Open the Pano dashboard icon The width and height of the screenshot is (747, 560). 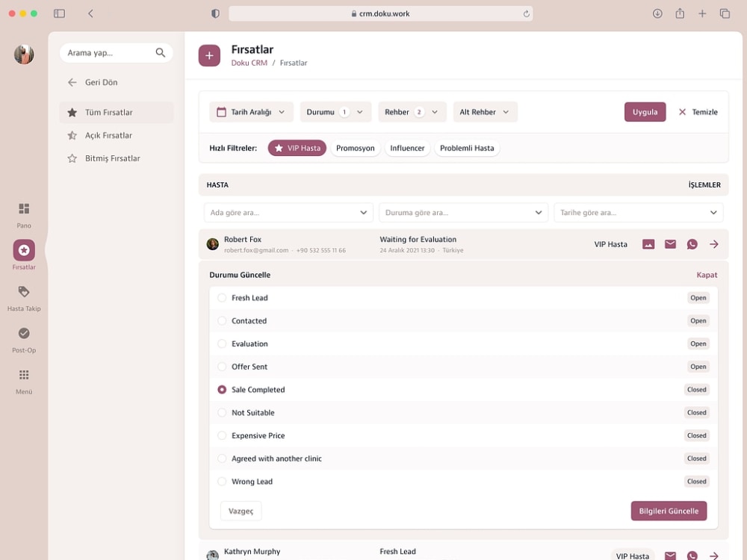tap(24, 208)
